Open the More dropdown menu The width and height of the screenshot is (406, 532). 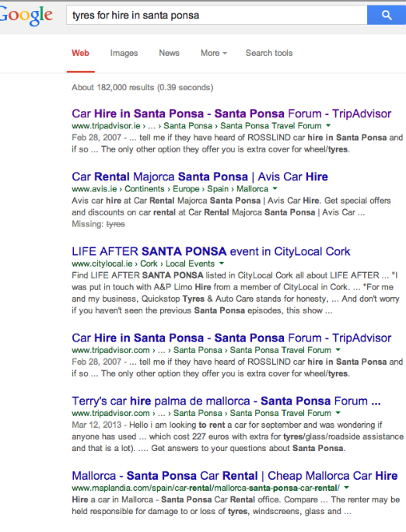214,53
